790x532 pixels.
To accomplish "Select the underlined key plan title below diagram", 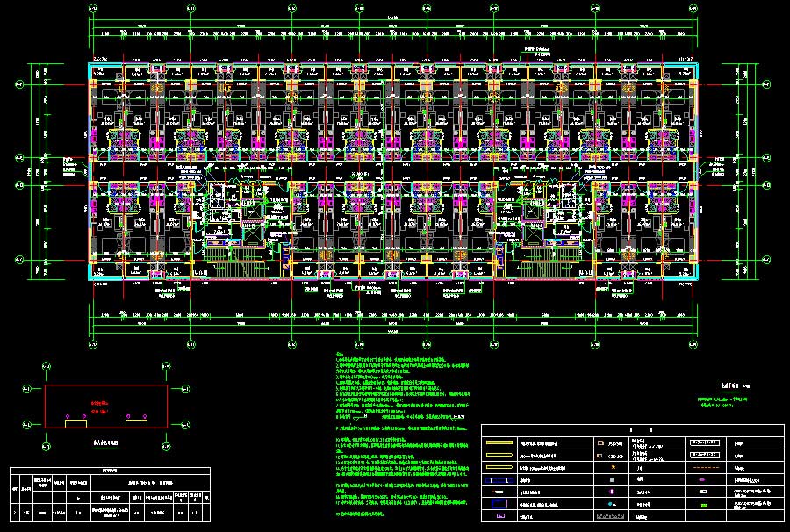I will click(106, 443).
